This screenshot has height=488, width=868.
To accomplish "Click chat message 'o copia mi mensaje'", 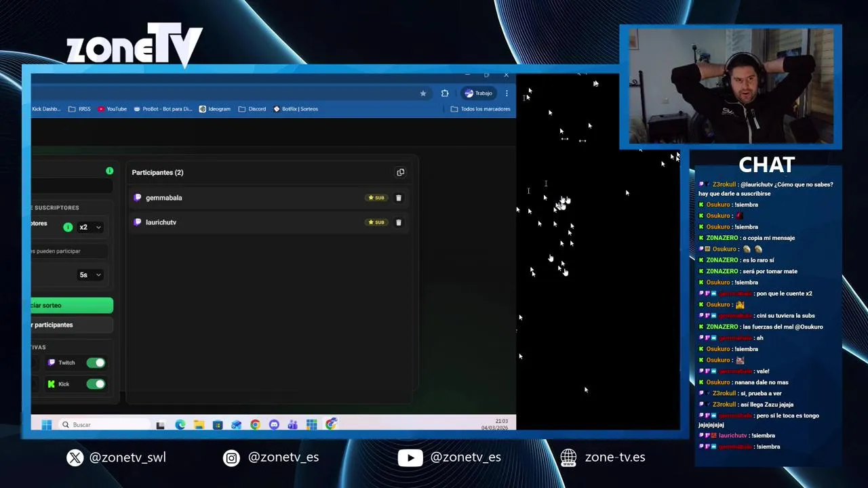I will 768,238.
